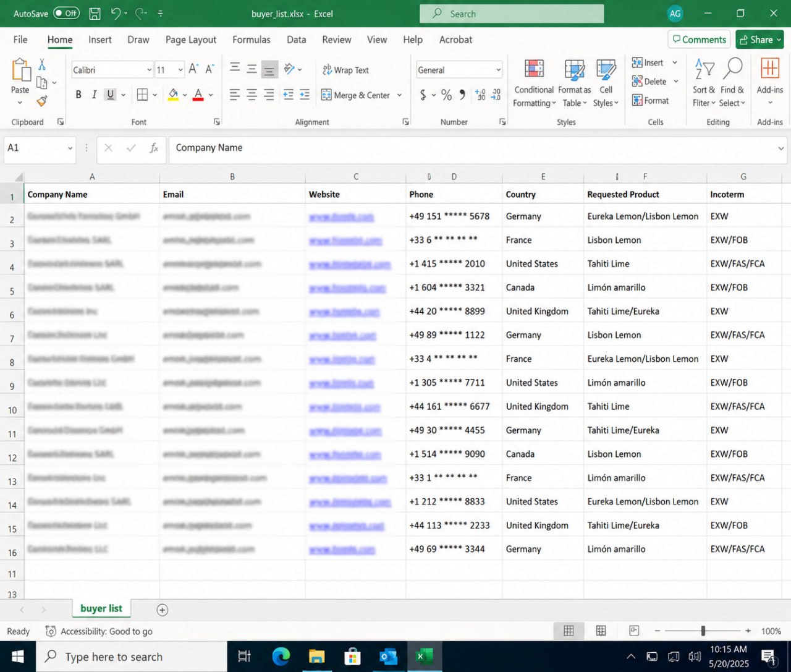
Task: Click the Save icon in title bar
Action: 95,13
